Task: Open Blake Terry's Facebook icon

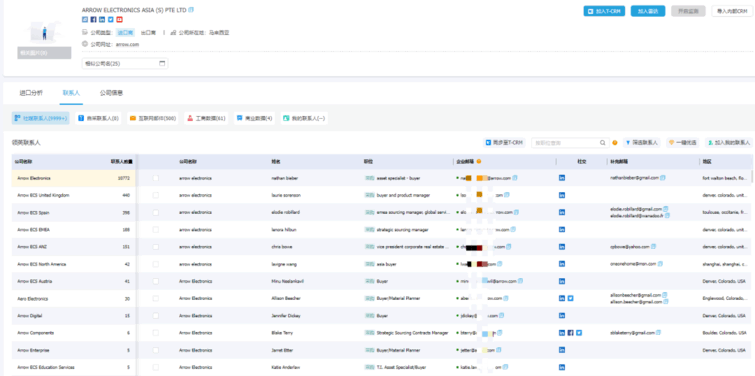Action: click(570, 333)
